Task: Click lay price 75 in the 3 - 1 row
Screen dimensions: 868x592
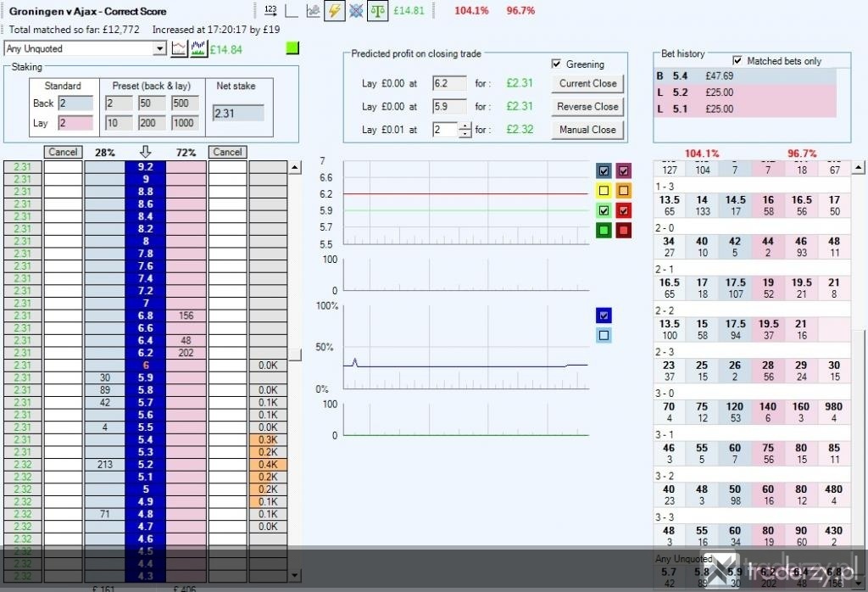Action: 768,454
